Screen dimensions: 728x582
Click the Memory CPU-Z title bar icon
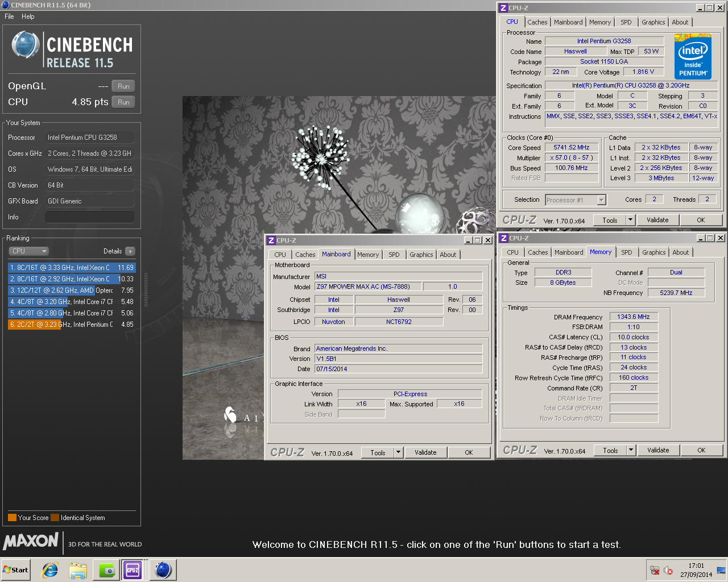tap(503, 238)
